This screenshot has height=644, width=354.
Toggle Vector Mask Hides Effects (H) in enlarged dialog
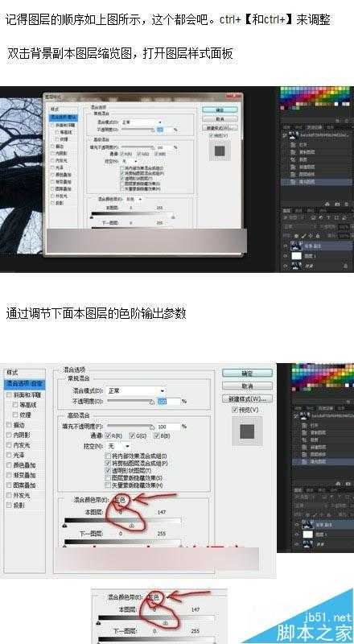click(x=108, y=485)
